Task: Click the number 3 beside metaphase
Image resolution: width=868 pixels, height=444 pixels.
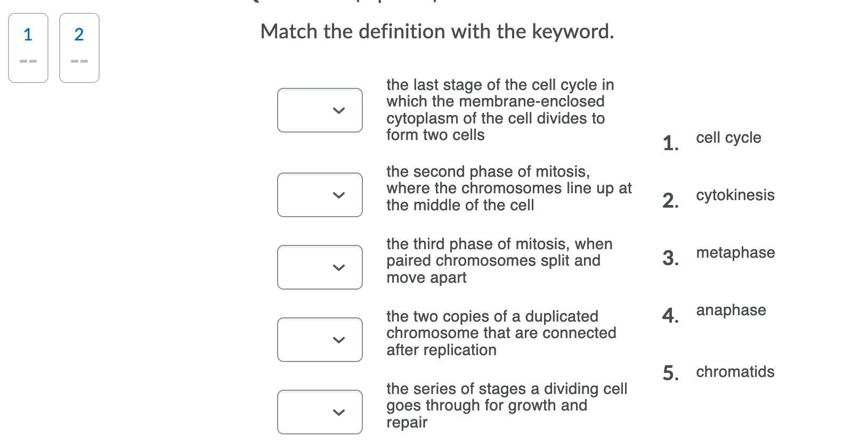Action: coord(670,258)
